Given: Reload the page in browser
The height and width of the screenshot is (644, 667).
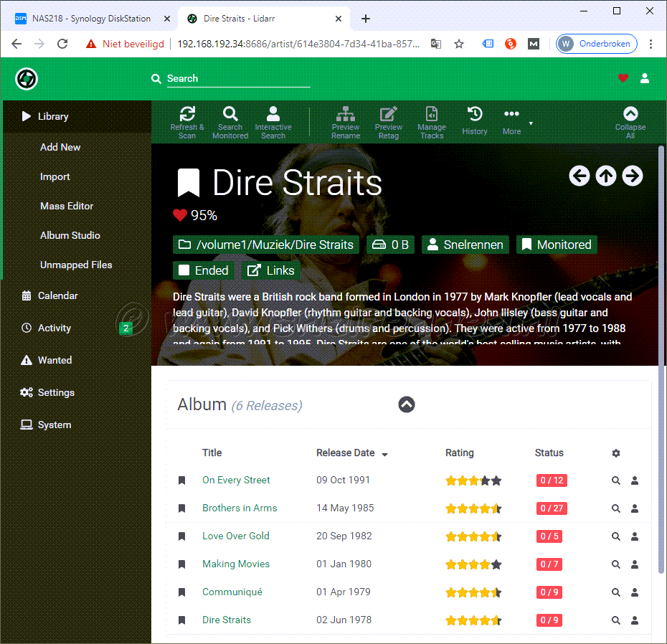Looking at the screenshot, I should [62, 44].
